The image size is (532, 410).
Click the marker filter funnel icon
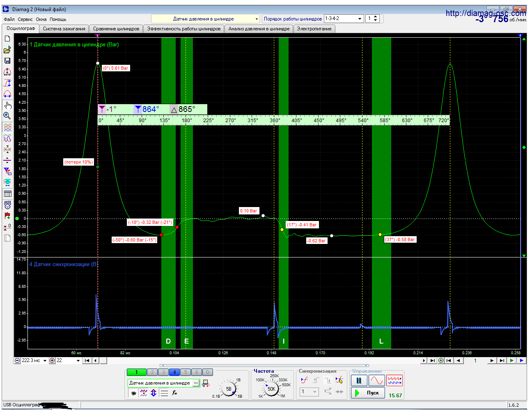[x=7, y=171]
